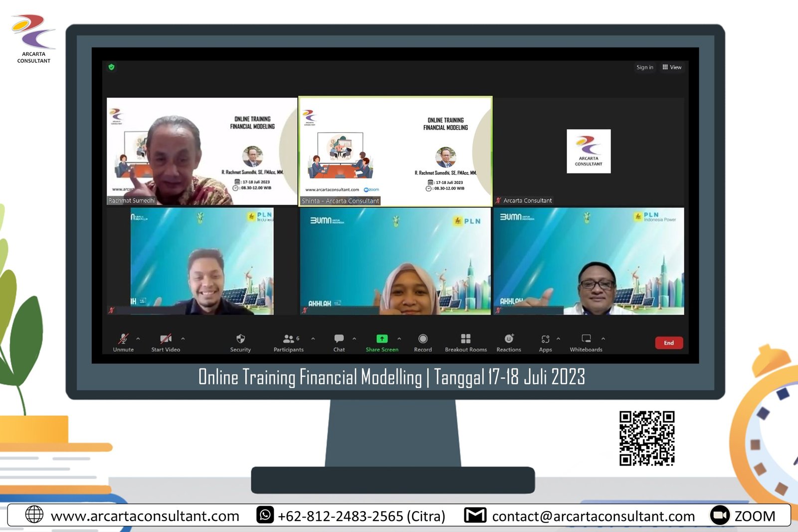Open the Whiteboards tool
The image size is (798, 532).
point(586,339)
